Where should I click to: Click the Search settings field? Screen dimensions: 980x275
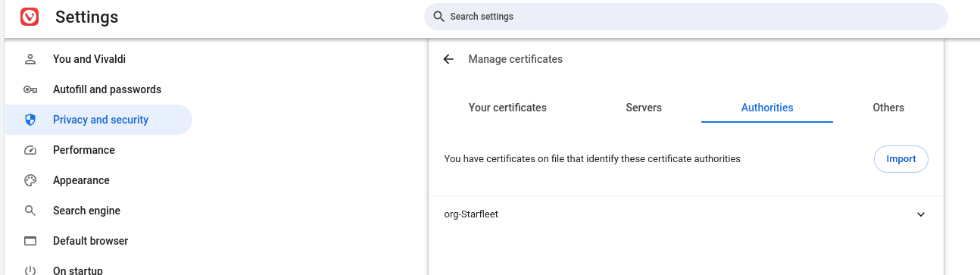(x=686, y=17)
